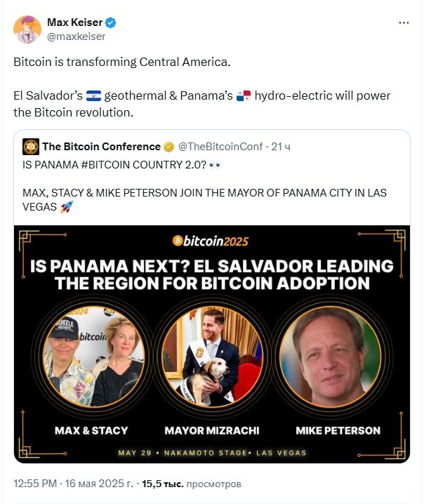Click the Max Keiser display name
The width and height of the screenshot is (424, 504).
pos(74,22)
